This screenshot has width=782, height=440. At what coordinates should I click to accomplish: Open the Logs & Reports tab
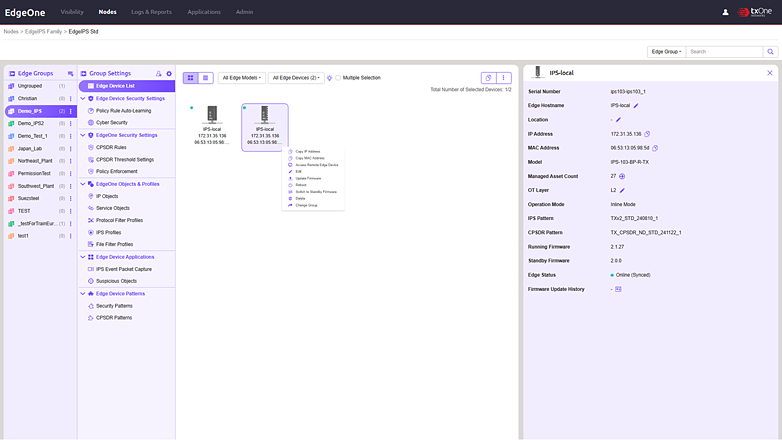(x=152, y=12)
